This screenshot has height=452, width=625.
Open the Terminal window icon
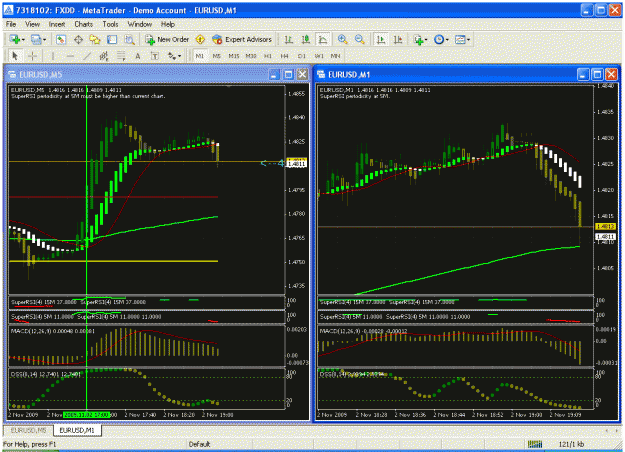point(112,39)
